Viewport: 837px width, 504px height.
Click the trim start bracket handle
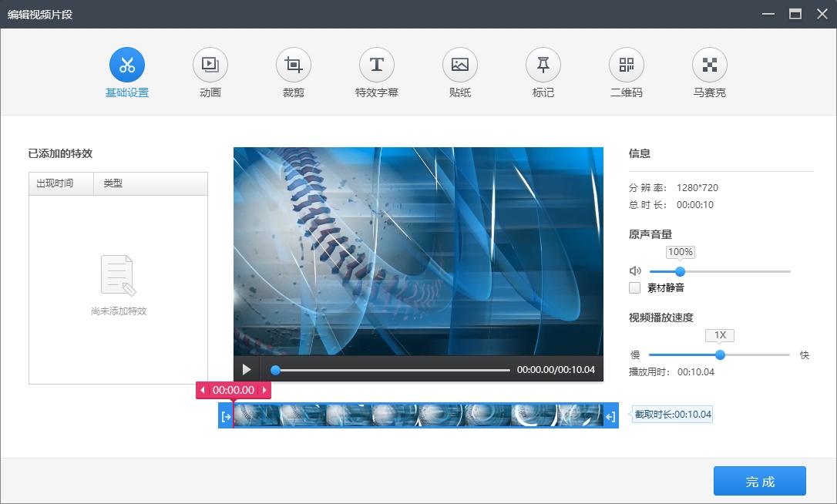point(226,416)
